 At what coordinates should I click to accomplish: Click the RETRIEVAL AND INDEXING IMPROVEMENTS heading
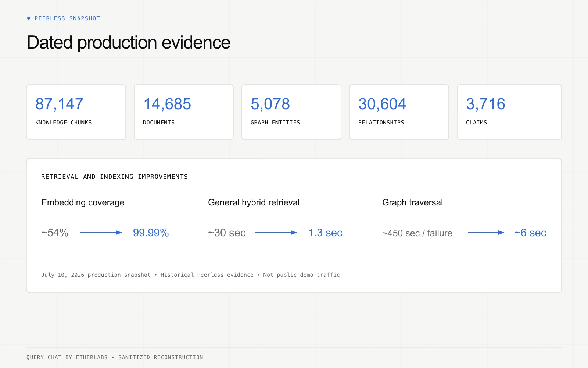tap(114, 177)
